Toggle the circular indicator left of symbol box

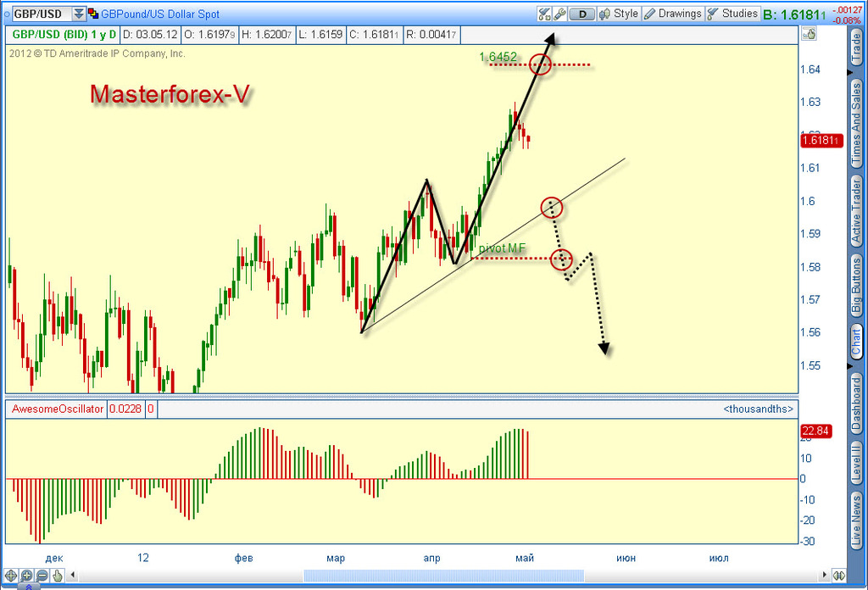point(7,14)
